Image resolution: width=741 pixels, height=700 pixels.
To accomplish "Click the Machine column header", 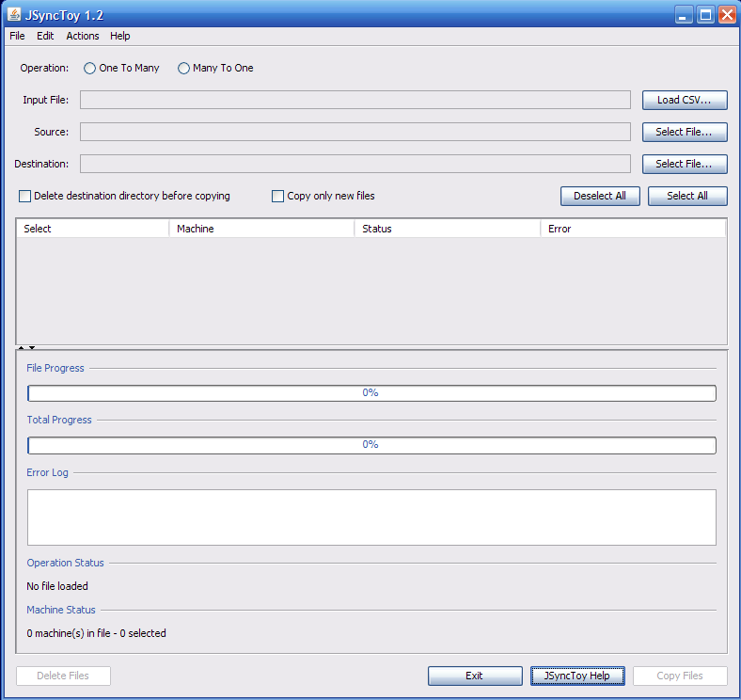I will [x=261, y=229].
